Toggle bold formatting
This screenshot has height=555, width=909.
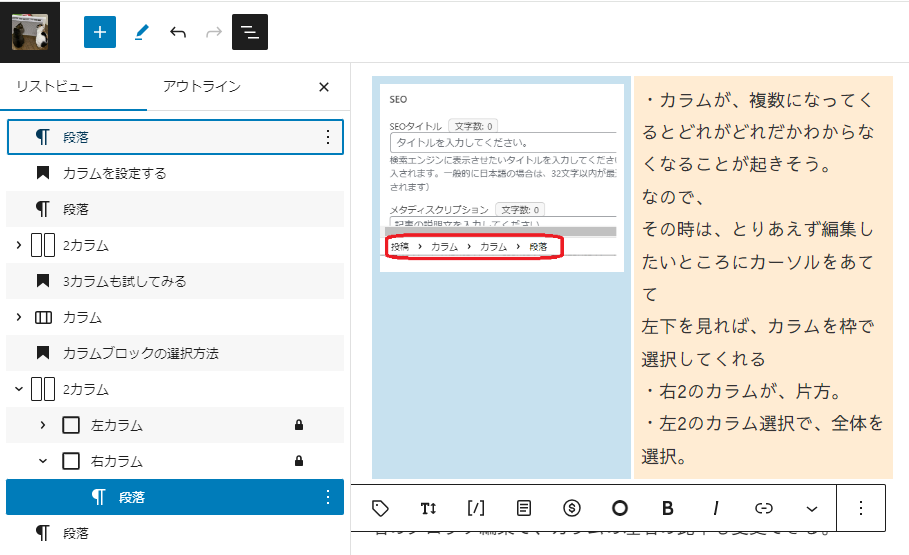pyautogui.click(x=668, y=508)
